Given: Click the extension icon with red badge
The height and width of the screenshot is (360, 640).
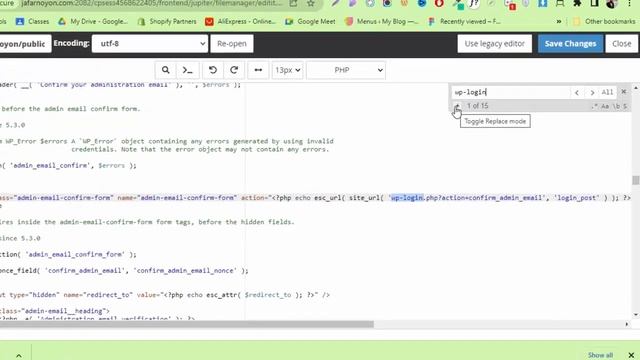Looking at the screenshot, I should (x=510, y=4).
